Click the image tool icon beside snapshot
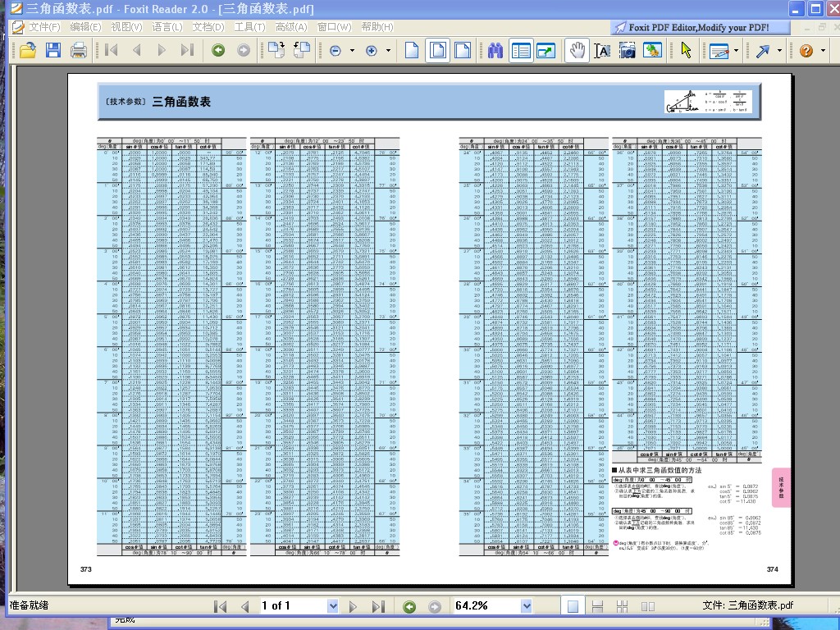This screenshot has height=630, width=840. tap(652, 50)
